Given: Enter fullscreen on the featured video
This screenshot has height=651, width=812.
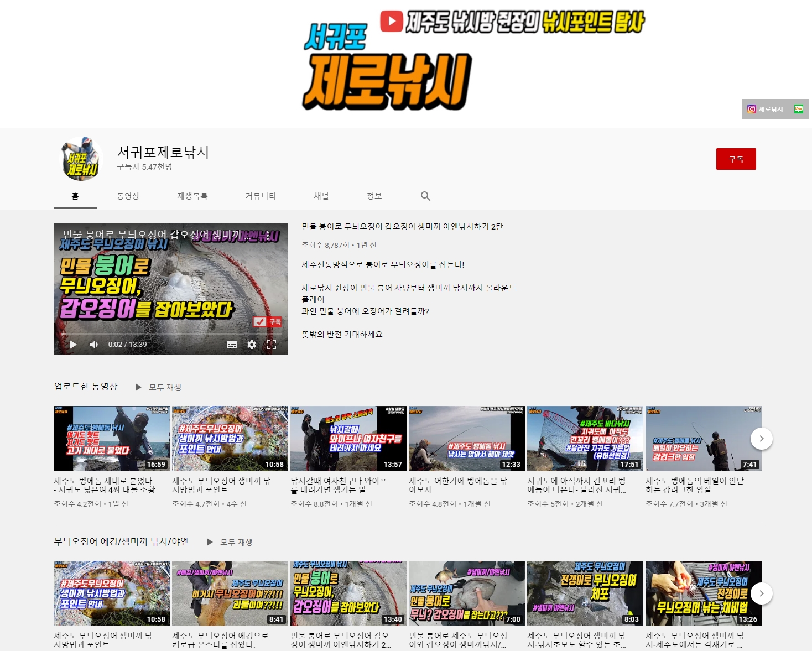Looking at the screenshot, I should click(x=272, y=345).
